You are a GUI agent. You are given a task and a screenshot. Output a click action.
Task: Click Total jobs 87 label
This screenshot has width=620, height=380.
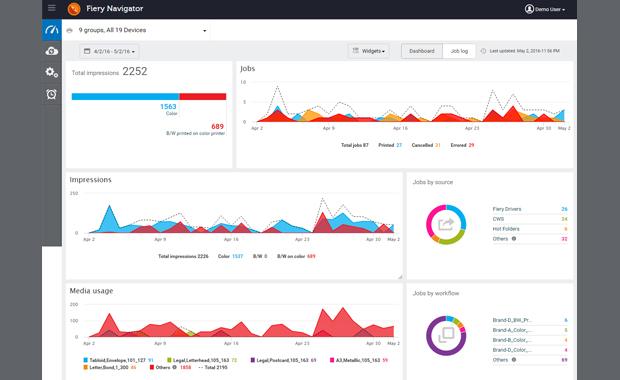[x=354, y=145]
